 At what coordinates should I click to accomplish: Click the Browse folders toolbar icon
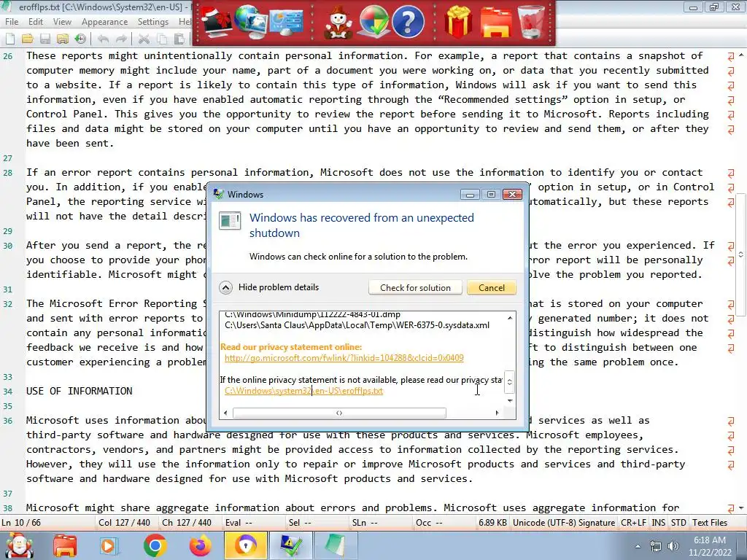pos(63,39)
